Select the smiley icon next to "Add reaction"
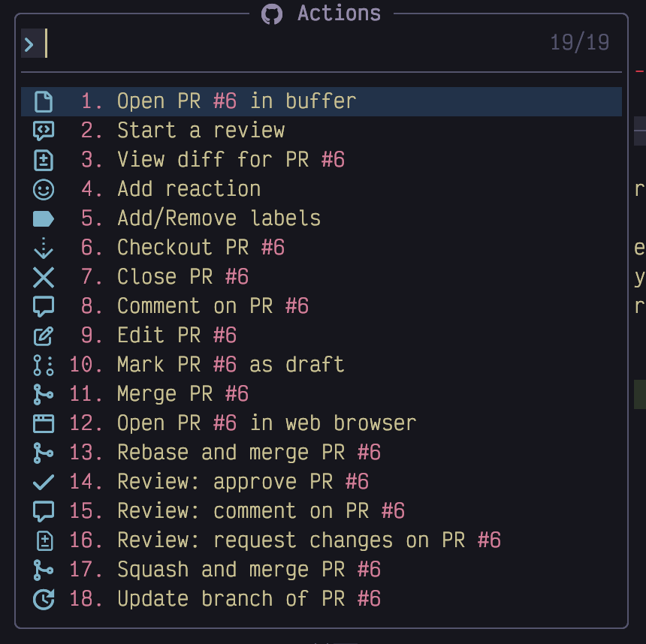 43,188
